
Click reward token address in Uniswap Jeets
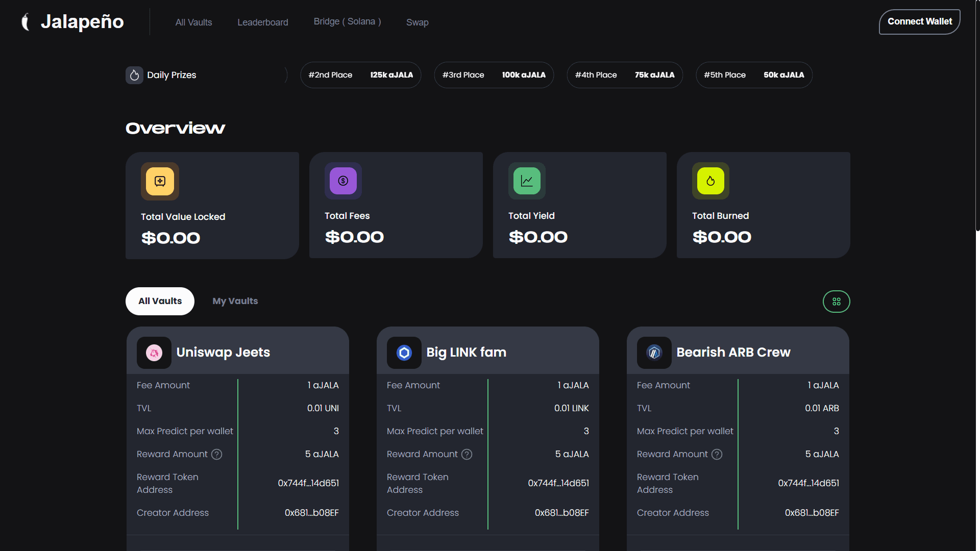[x=308, y=483]
